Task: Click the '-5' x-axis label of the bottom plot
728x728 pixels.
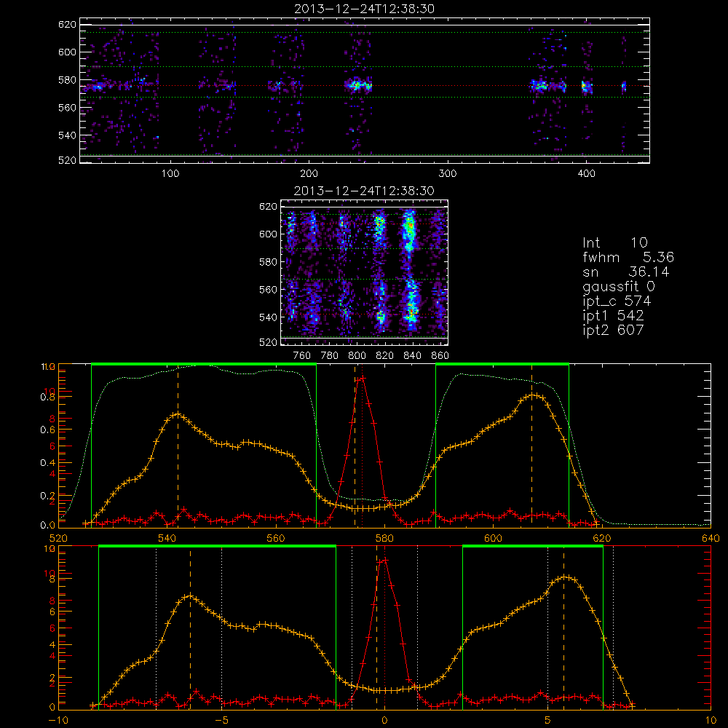Action: [x=222, y=721]
